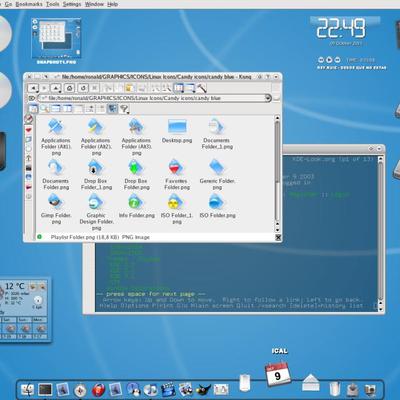Screen dimensions: 400x400
Task: Click the next track button of the media widget
Action: coord(337,60)
